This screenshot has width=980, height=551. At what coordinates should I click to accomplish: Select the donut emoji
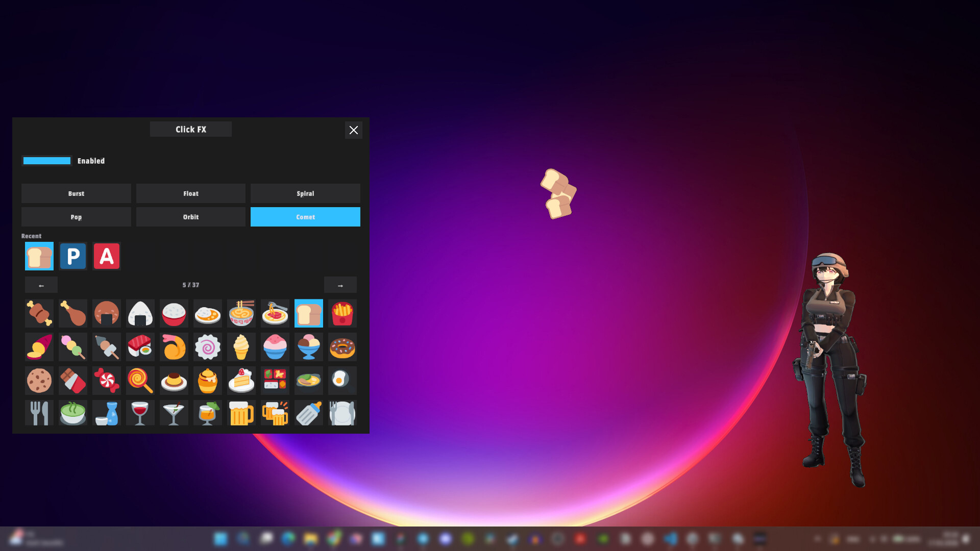[x=342, y=347]
